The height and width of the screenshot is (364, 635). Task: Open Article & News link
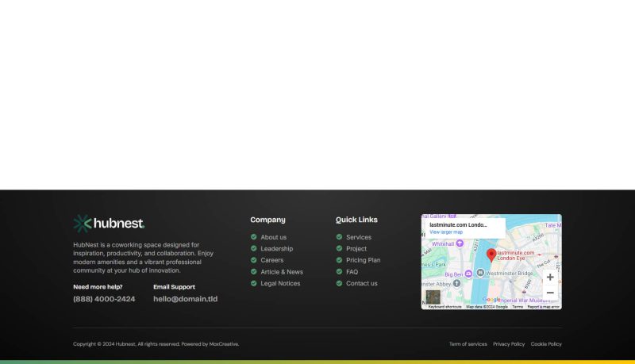click(x=282, y=272)
